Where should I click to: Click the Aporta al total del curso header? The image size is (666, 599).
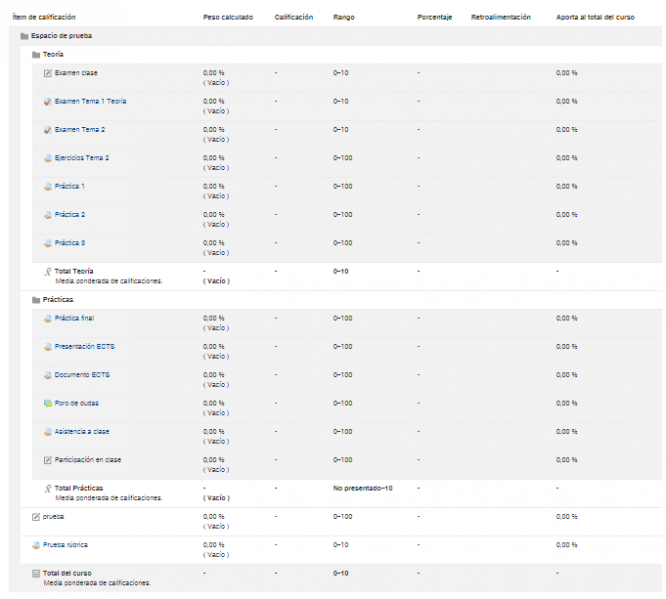tap(595, 17)
